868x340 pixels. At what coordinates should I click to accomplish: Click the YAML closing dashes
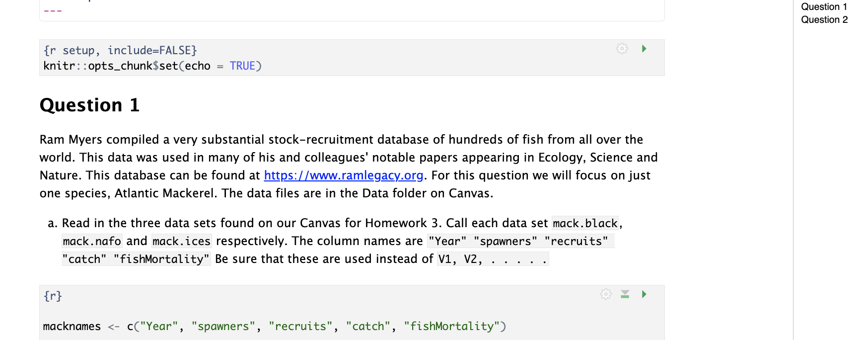[x=53, y=11]
